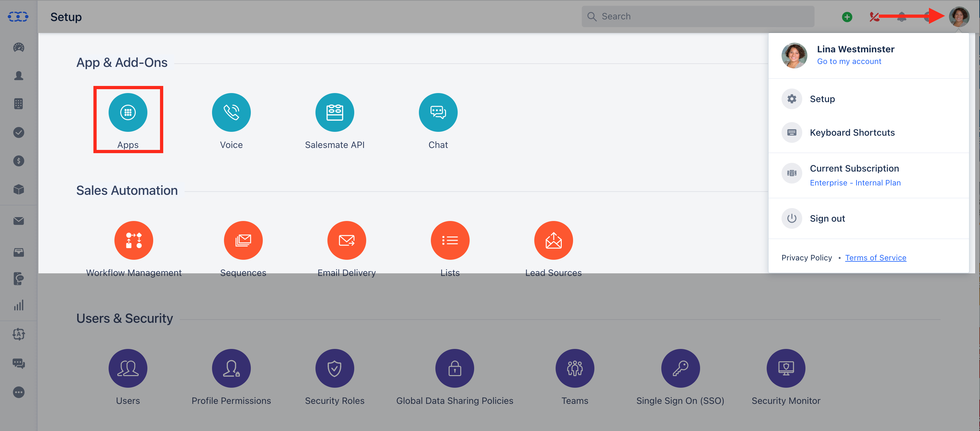Click the Sales Automation heading

point(127,190)
